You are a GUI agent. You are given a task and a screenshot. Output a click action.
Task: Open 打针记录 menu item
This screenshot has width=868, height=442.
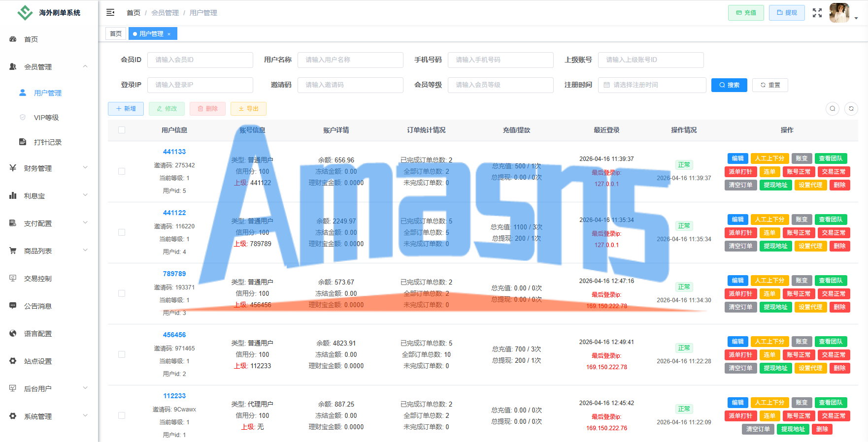click(48, 142)
